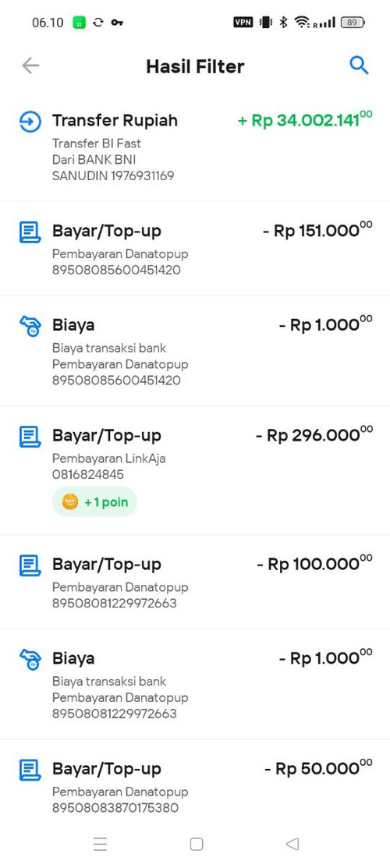Image resolution: width=390 pixels, height=868 pixels.
Task: Tap receipt icon of LinkAja payment
Action: coord(30,437)
